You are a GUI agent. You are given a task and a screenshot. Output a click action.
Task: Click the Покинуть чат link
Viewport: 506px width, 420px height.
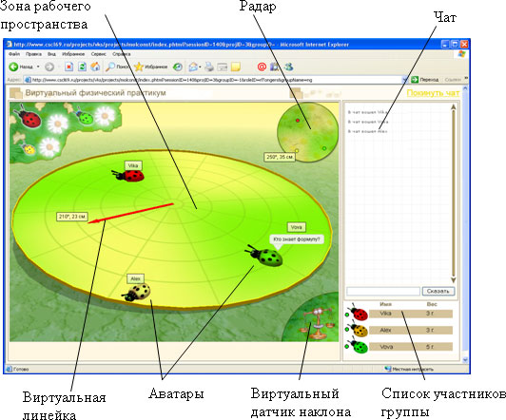click(x=433, y=93)
